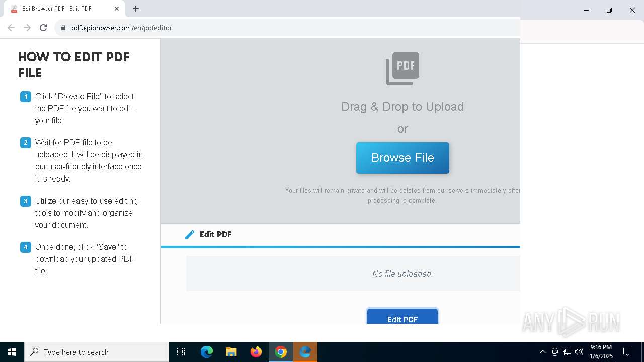View site information lock icon
644x362 pixels.
[x=63, y=28]
